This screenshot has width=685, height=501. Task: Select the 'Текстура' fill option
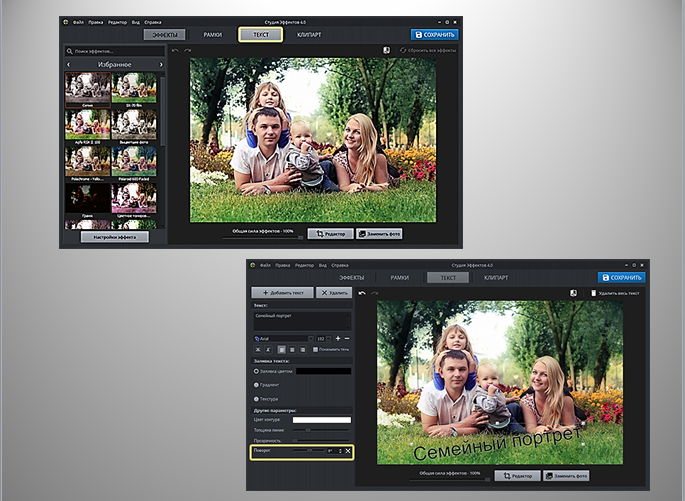(x=257, y=398)
